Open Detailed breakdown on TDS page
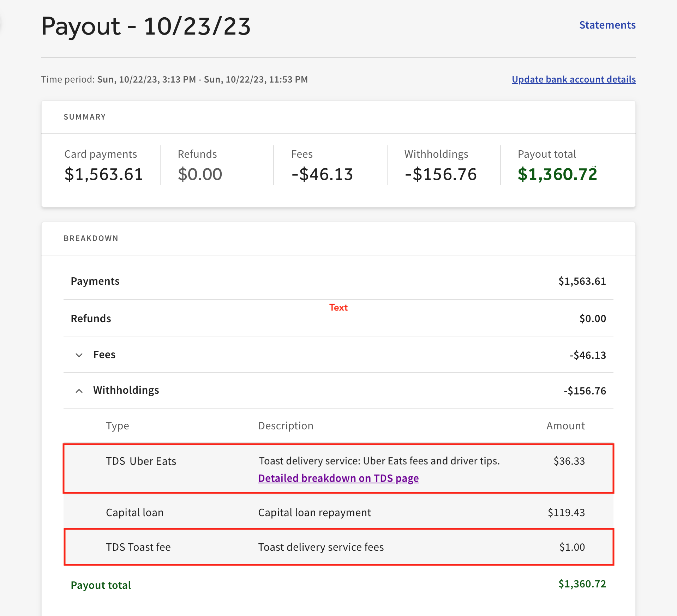 (338, 478)
